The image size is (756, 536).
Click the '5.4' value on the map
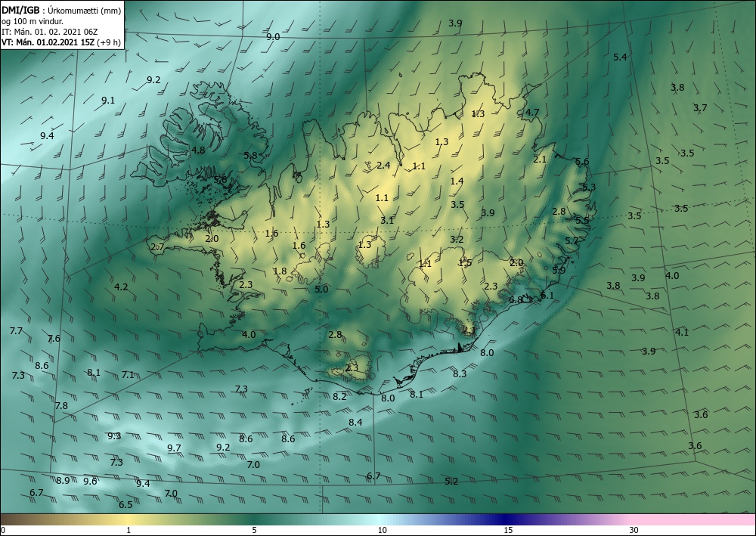(x=620, y=57)
